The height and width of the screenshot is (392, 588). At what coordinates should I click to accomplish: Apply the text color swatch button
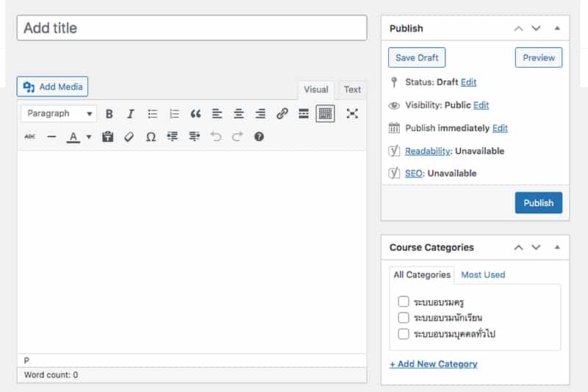pos(73,137)
